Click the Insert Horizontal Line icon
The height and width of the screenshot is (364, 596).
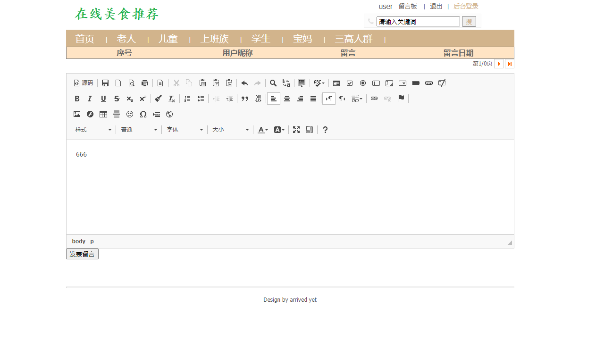pyautogui.click(x=117, y=114)
